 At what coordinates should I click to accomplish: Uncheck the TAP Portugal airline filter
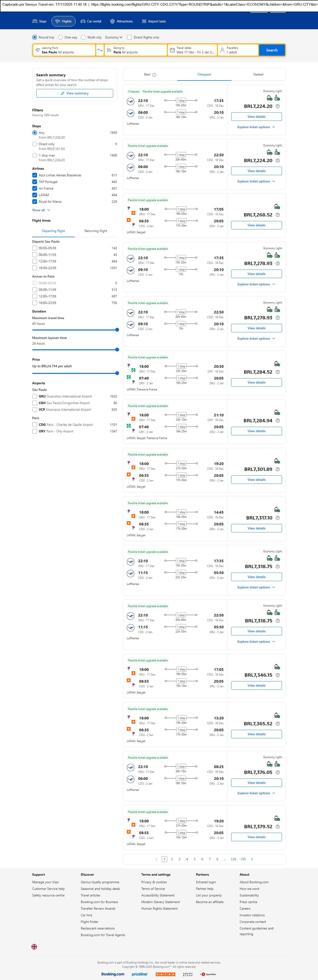point(35,182)
